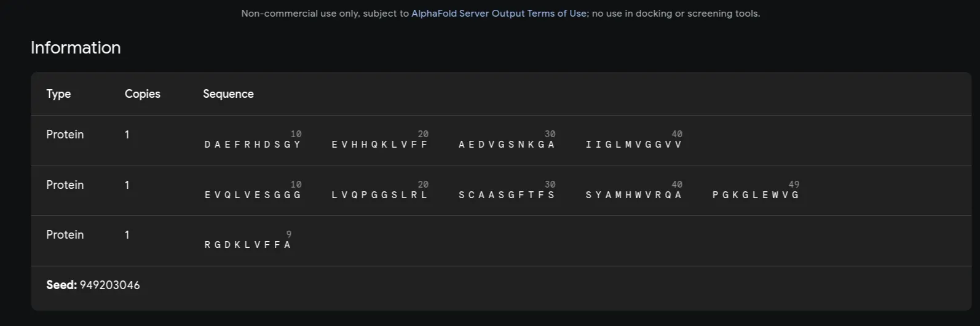Click sequence block SCAASGFTFS
980x326 pixels.
507,195
